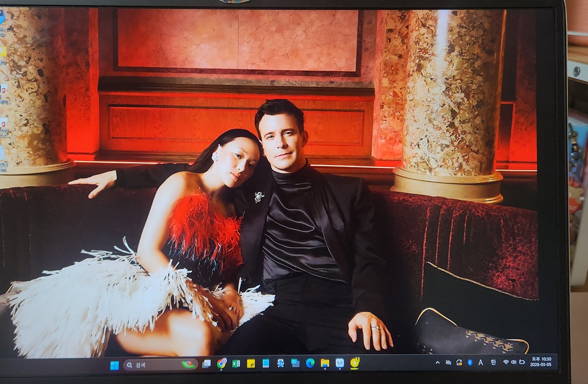Click the OneDrive cloud tray icon
The height and width of the screenshot is (384, 588).
[448, 362]
